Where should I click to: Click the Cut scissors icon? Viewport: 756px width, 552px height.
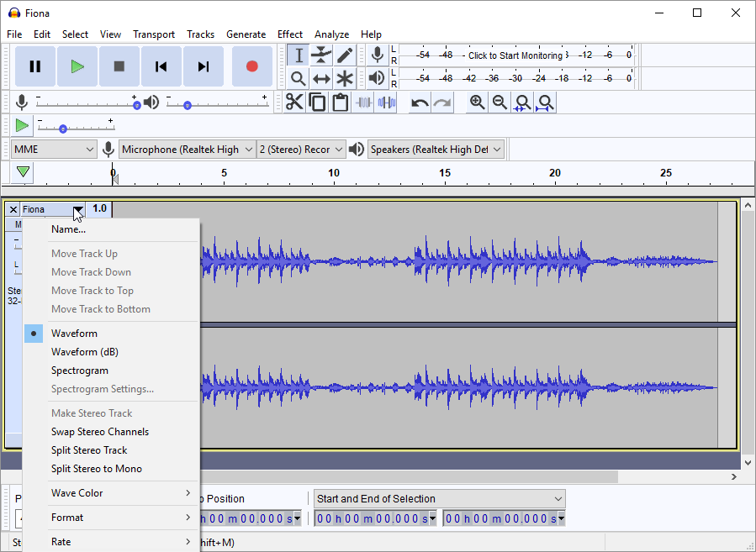pyautogui.click(x=294, y=103)
